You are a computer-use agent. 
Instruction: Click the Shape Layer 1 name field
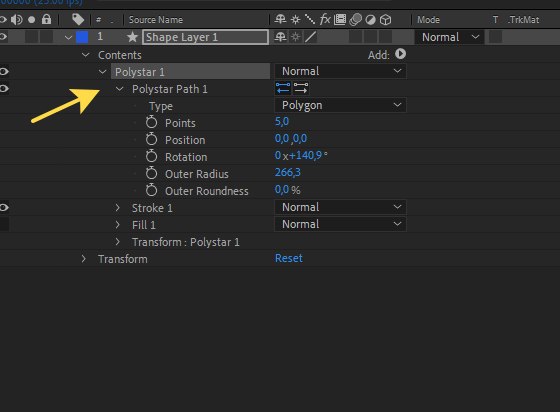[x=205, y=37]
